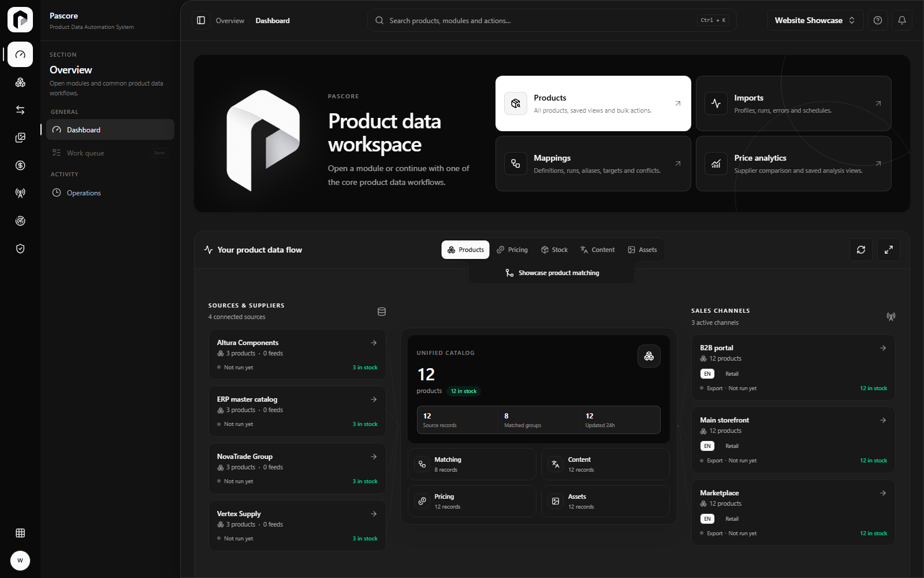924x578 pixels.
Task: Click the sales channels broadcast icon
Action: 891,317
